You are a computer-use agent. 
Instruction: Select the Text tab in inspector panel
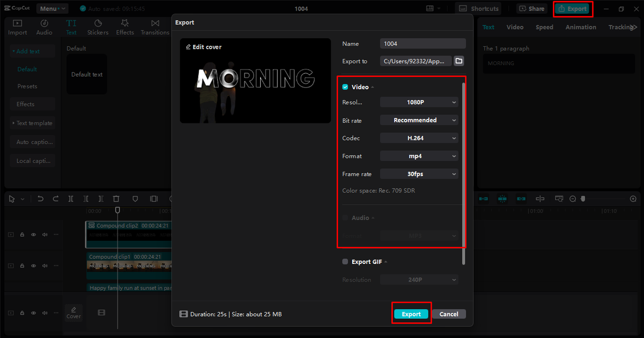click(489, 27)
